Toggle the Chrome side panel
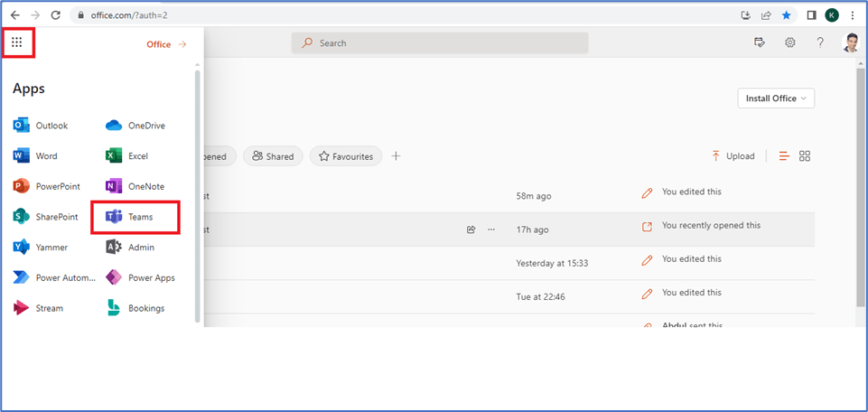The height and width of the screenshot is (412, 868). point(811,15)
